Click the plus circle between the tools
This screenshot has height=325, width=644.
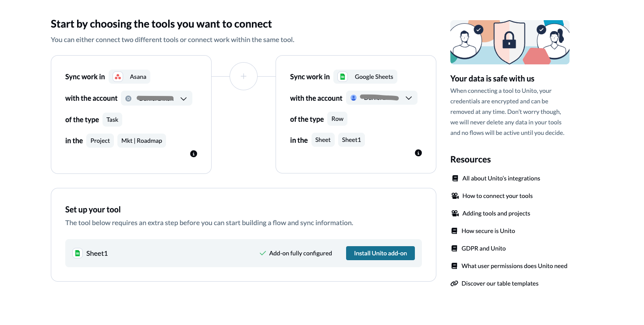click(244, 77)
